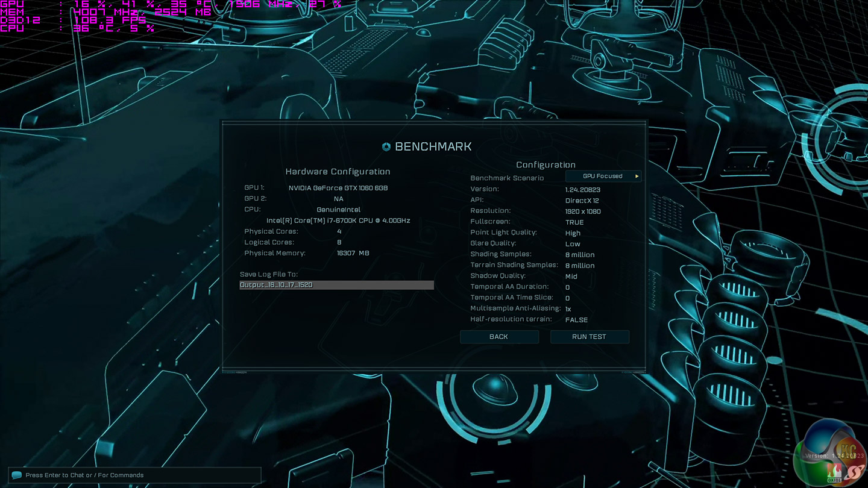Viewport: 868px width, 488px height.
Task: Click the 'Resolution:' label
Action: [x=491, y=211]
